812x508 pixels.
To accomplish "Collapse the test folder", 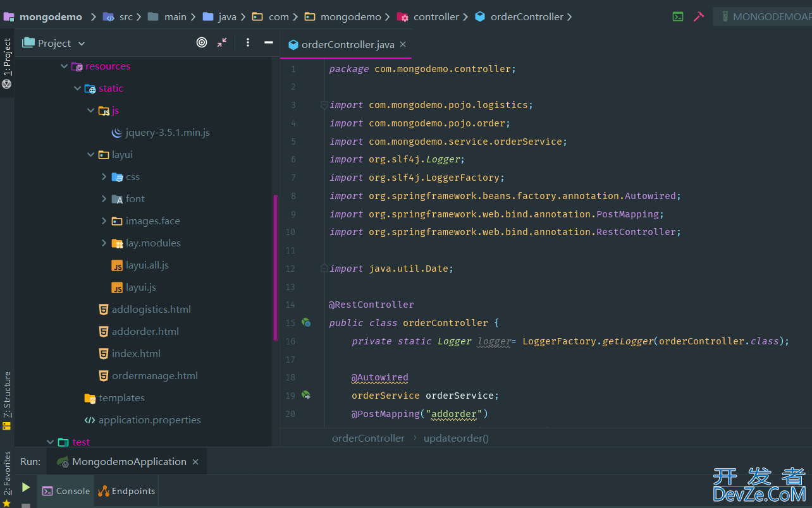I will pos(51,442).
